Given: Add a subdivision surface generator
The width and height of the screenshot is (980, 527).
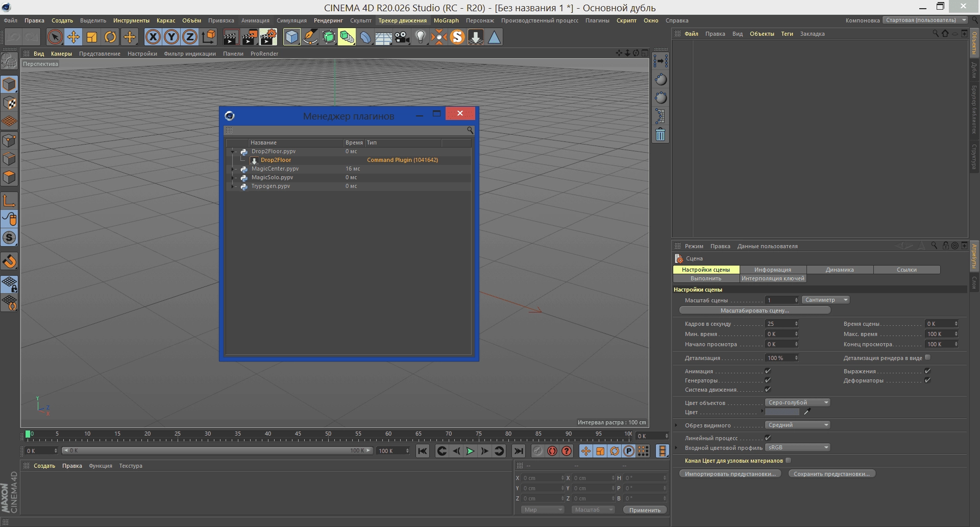Looking at the screenshot, I should coord(329,37).
